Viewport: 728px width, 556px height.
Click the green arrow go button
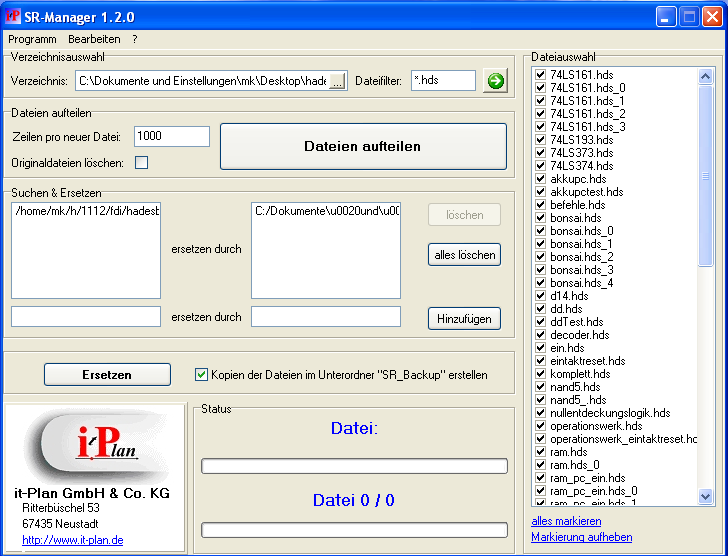pos(495,81)
